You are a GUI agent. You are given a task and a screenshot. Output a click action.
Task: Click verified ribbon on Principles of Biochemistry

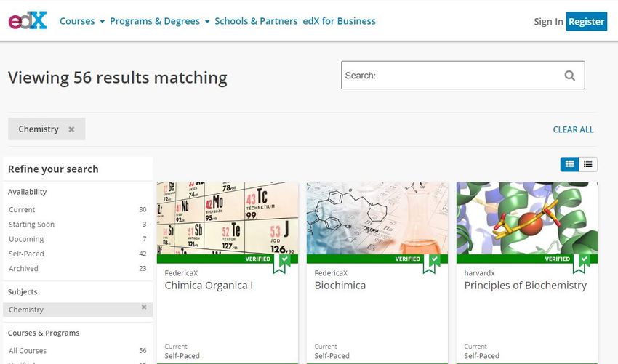582,263
